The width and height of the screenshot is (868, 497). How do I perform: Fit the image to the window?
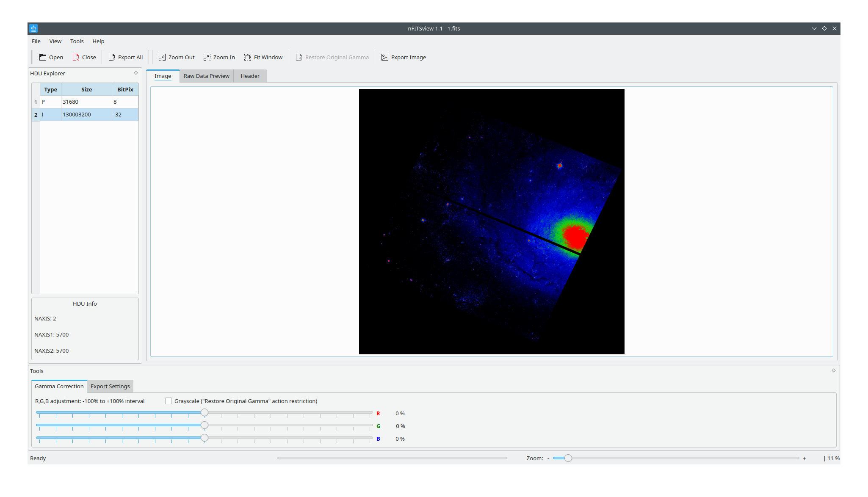pos(263,57)
